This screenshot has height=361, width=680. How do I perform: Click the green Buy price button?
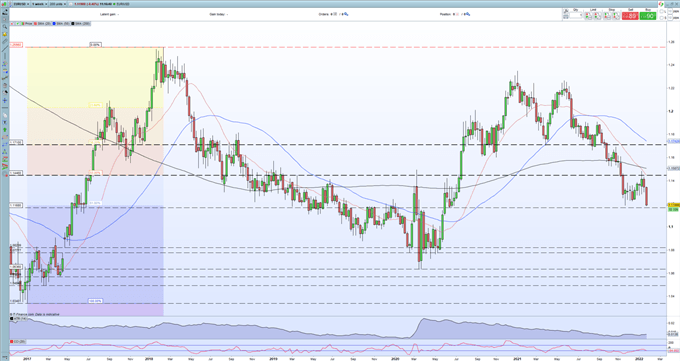click(648, 16)
